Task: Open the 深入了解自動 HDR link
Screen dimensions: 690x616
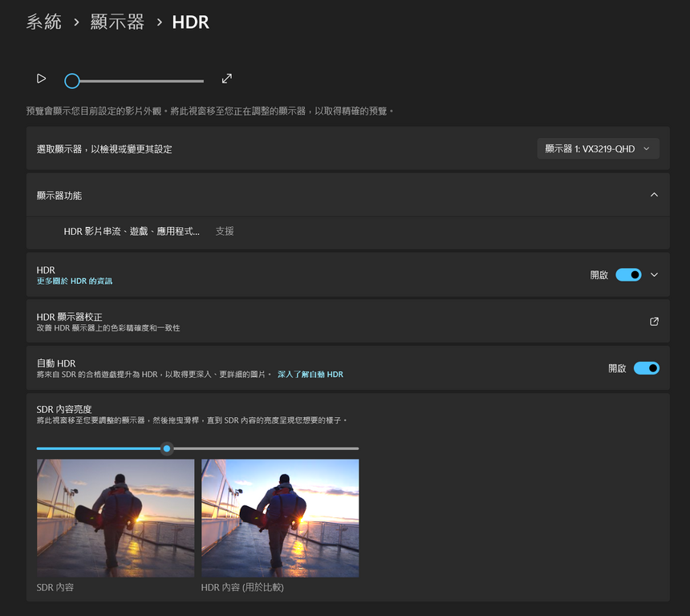Action: (310, 375)
